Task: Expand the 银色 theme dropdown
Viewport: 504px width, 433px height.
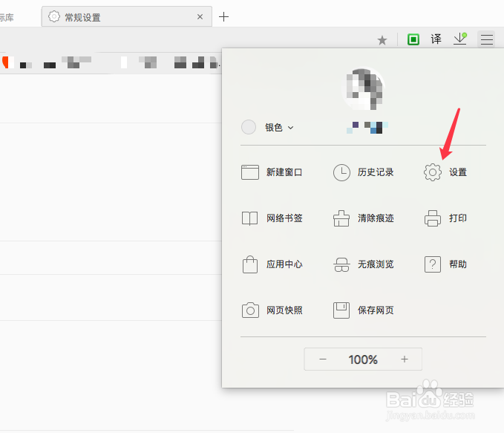Action: (279, 128)
